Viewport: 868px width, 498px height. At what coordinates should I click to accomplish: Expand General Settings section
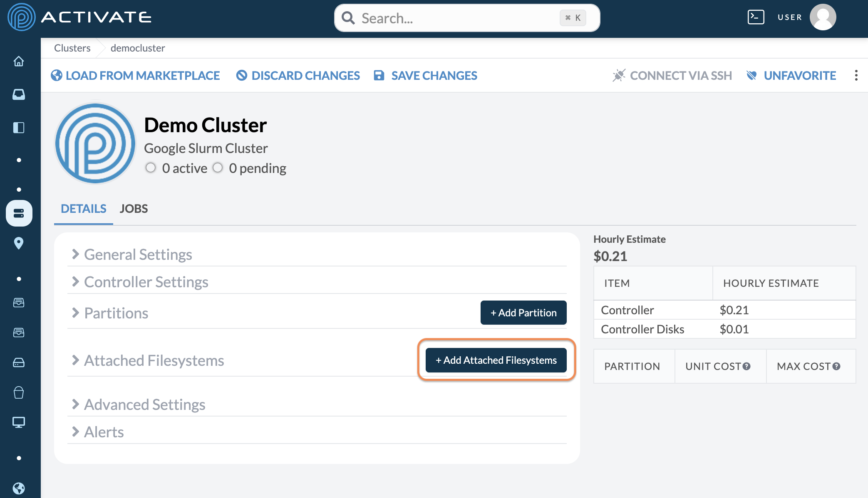pyautogui.click(x=317, y=254)
